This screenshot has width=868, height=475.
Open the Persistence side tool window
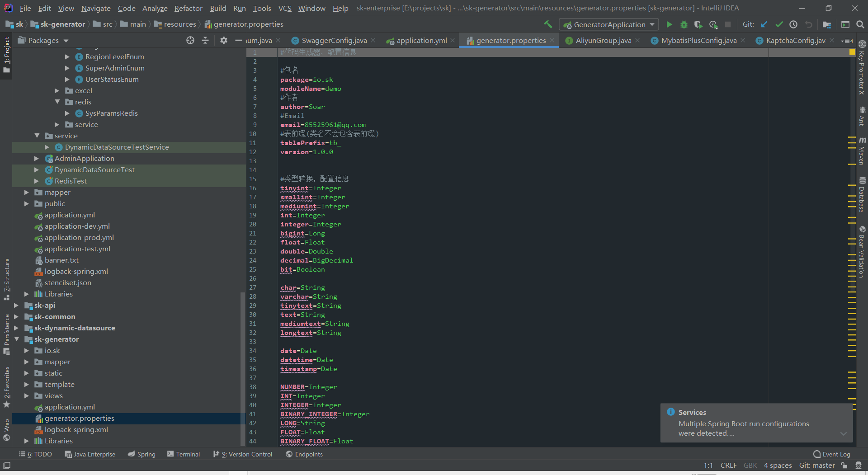[x=7, y=334]
